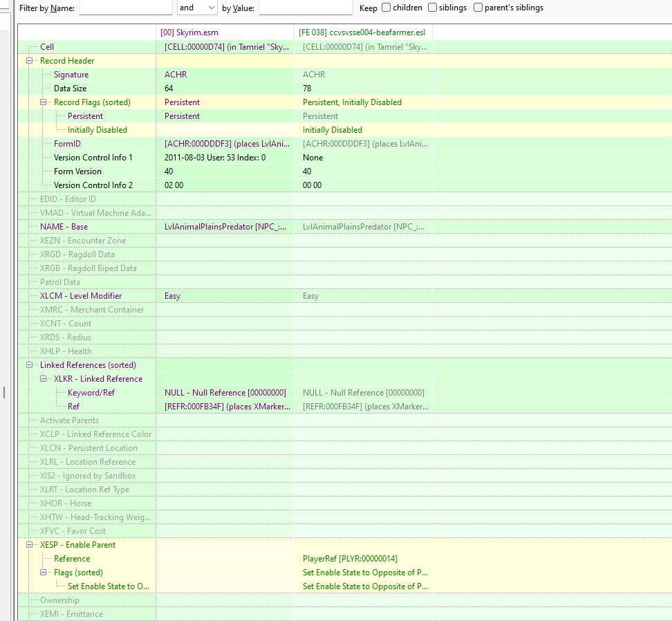672x621 pixels.
Task: Select the Initially Disabled row label
Action: [97, 130]
